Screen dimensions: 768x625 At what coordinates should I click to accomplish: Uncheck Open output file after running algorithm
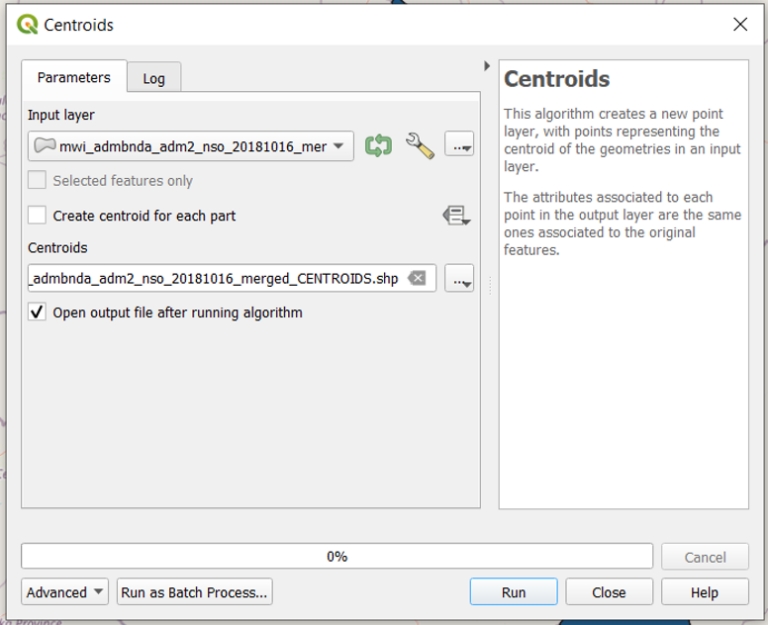click(37, 312)
